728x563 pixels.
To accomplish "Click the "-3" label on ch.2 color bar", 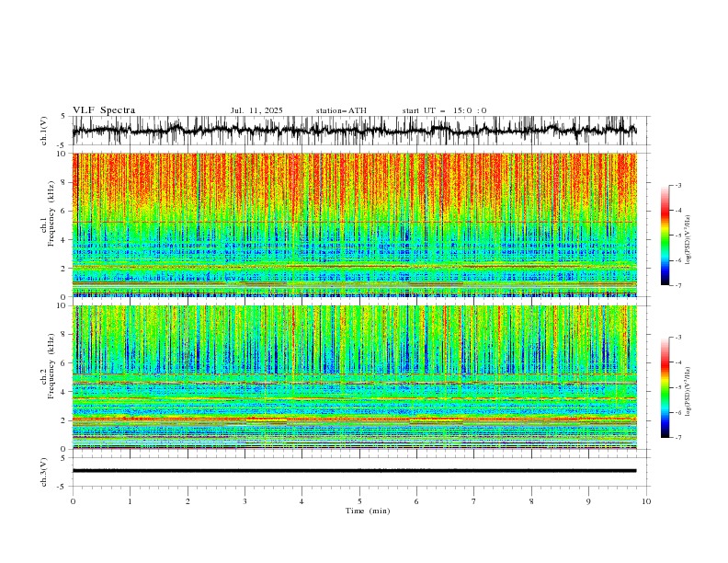I will pos(678,338).
